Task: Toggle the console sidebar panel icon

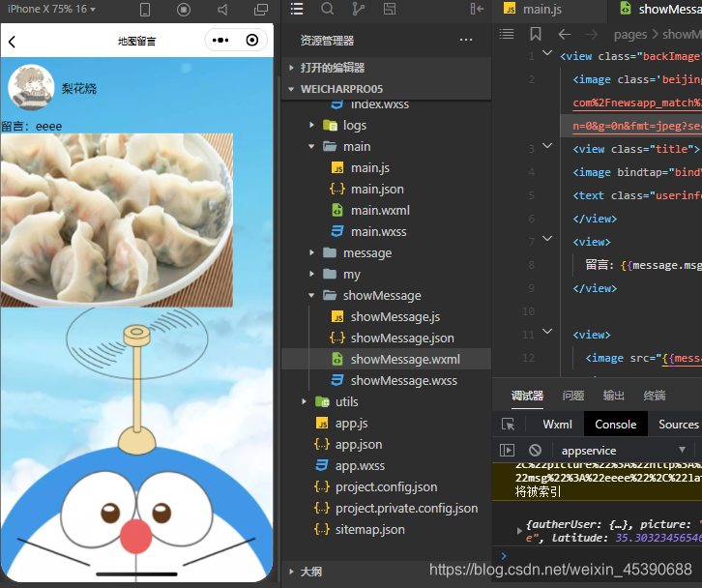Action: 507,450
